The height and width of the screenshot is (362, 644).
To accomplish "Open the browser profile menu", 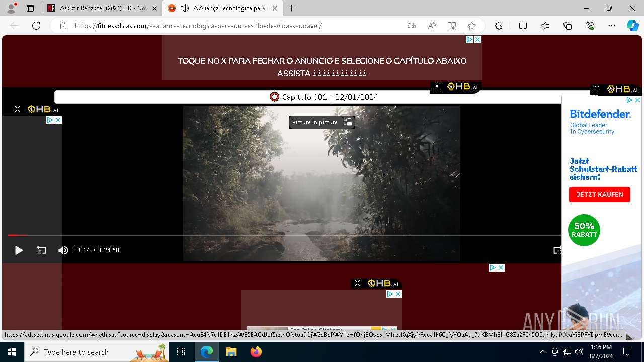I will click(11, 8).
